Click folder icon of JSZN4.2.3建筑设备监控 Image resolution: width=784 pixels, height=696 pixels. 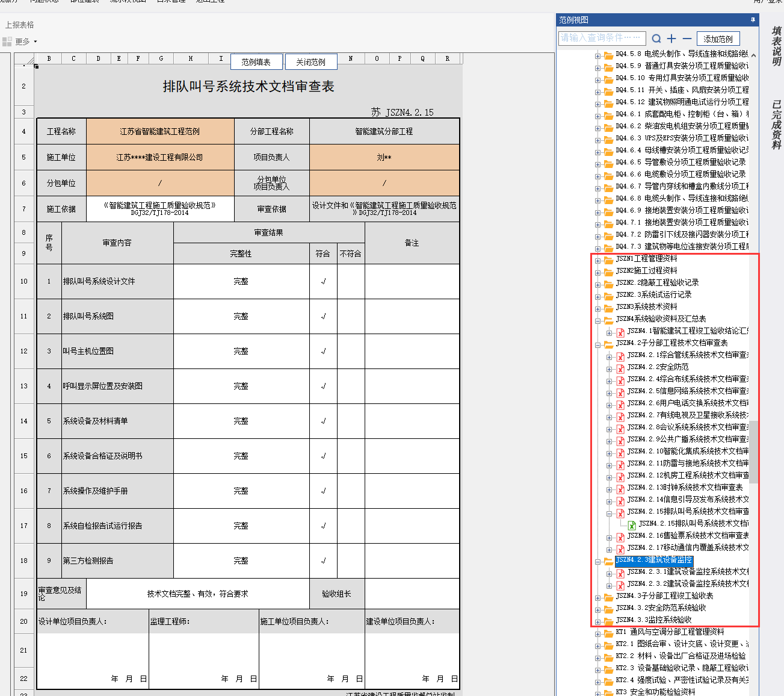(608, 561)
